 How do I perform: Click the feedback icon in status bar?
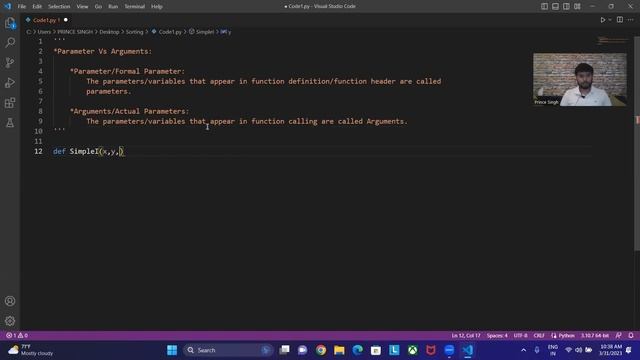[619, 336]
